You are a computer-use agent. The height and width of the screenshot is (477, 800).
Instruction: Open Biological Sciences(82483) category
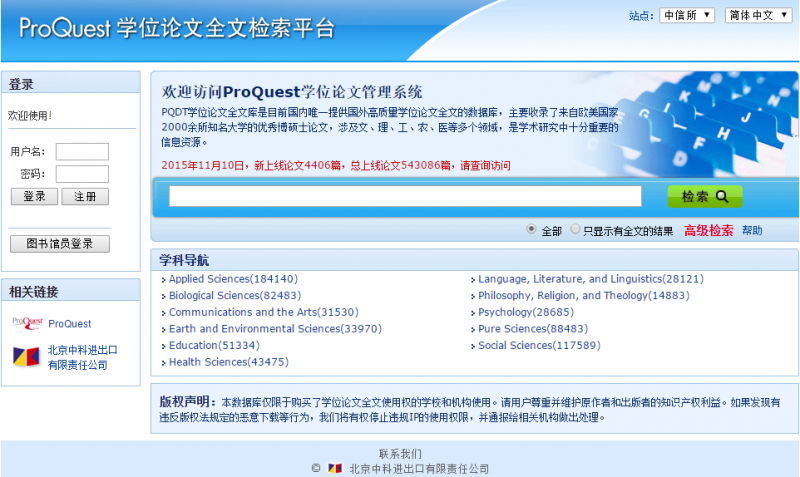pos(235,295)
